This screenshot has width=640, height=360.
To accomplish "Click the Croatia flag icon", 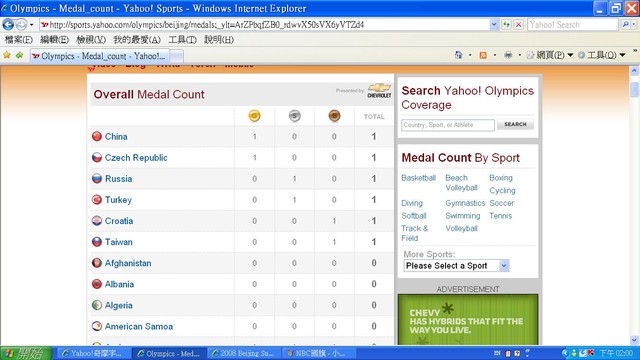I will coord(97,221).
